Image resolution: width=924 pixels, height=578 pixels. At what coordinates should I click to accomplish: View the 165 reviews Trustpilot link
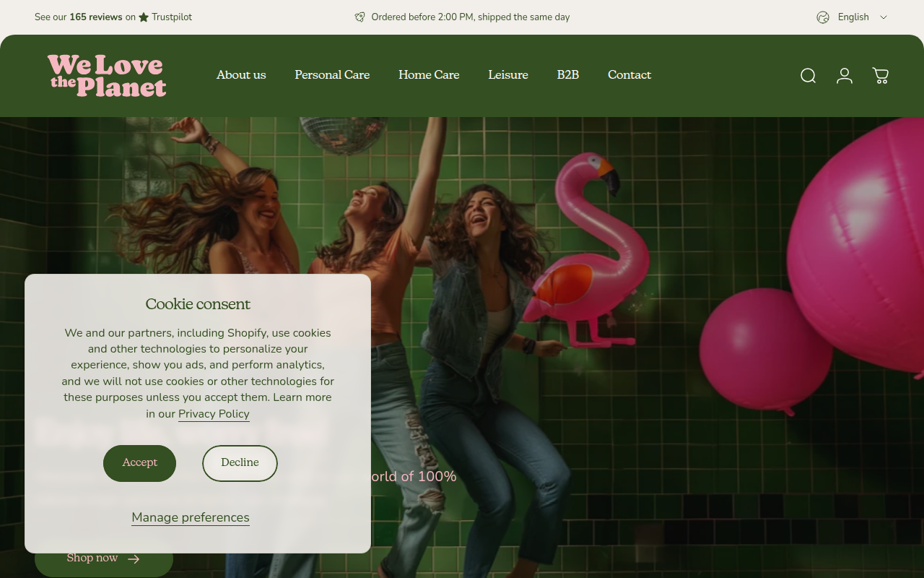[x=113, y=17]
